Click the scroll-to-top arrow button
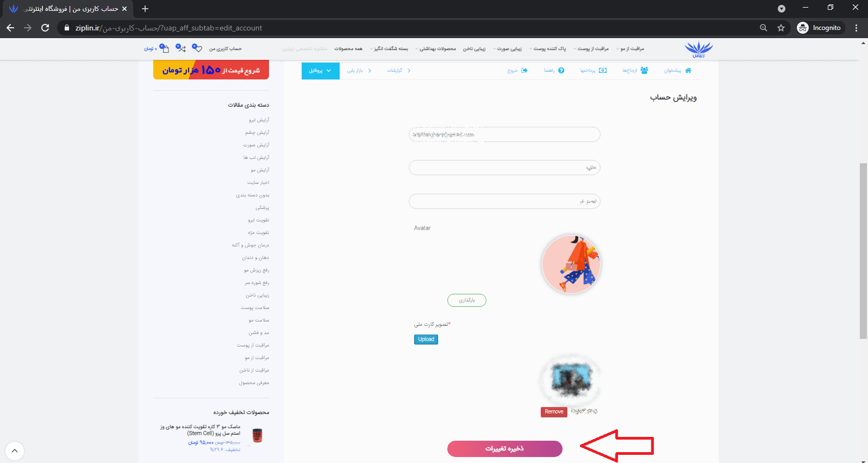The image size is (868, 463). click(x=15, y=450)
